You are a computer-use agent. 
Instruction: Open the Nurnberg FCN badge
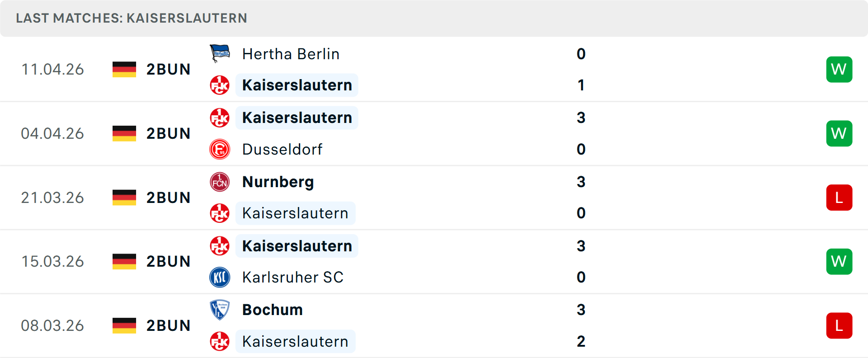click(220, 182)
